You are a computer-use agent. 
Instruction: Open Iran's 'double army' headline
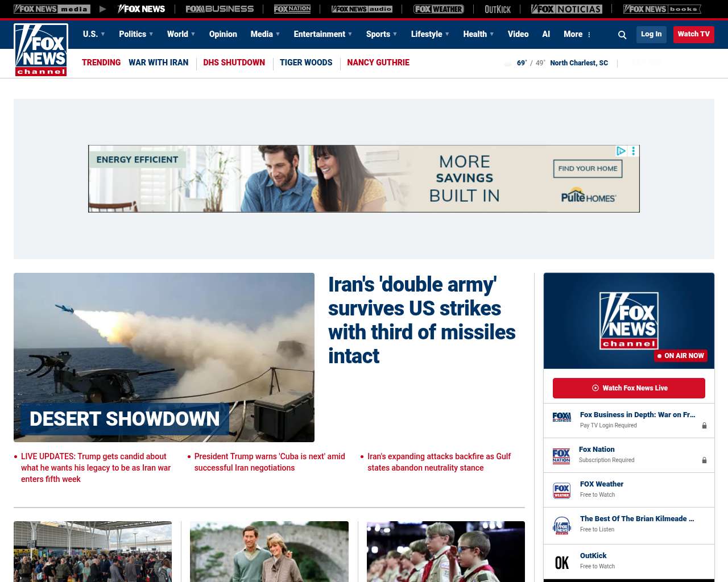coord(422,320)
